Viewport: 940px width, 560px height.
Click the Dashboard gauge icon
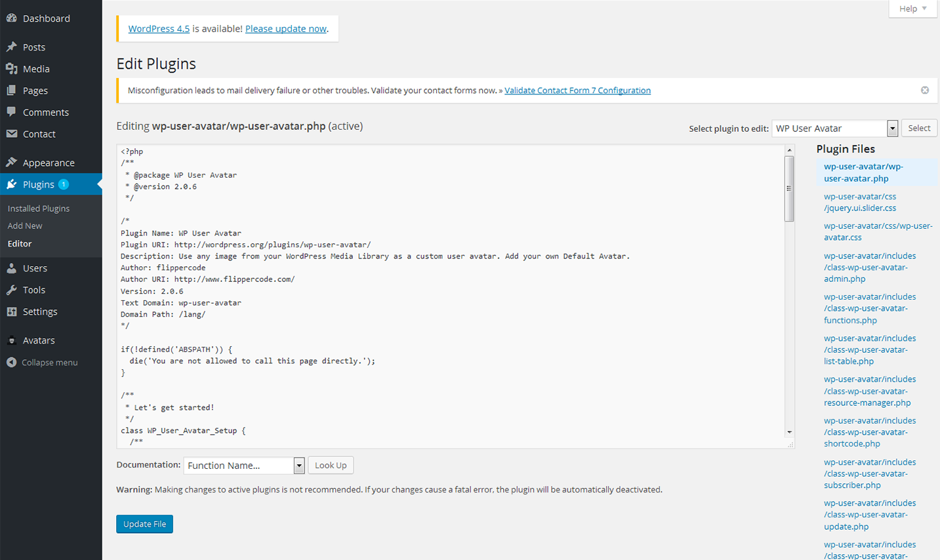(12, 18)
